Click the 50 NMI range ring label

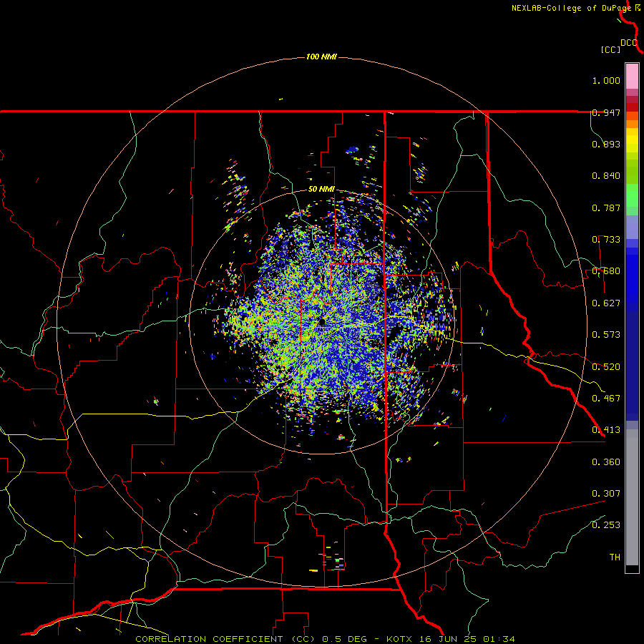click(321, 190)
